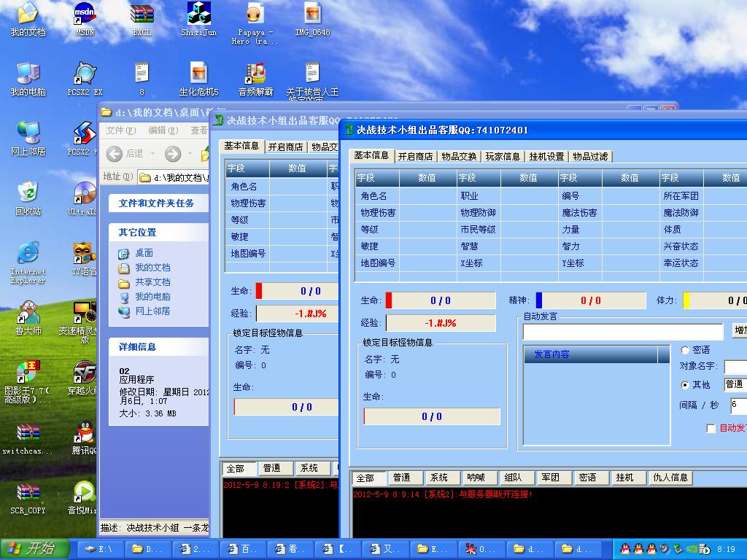Open the 我的文档 link in Explorer sidebar
747x560 pixels.
coord(152,268)
